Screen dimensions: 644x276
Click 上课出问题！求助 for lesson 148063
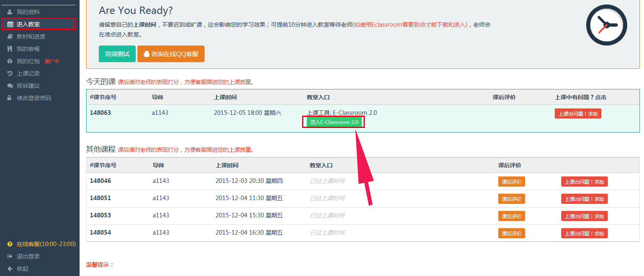tap(578, 114)
